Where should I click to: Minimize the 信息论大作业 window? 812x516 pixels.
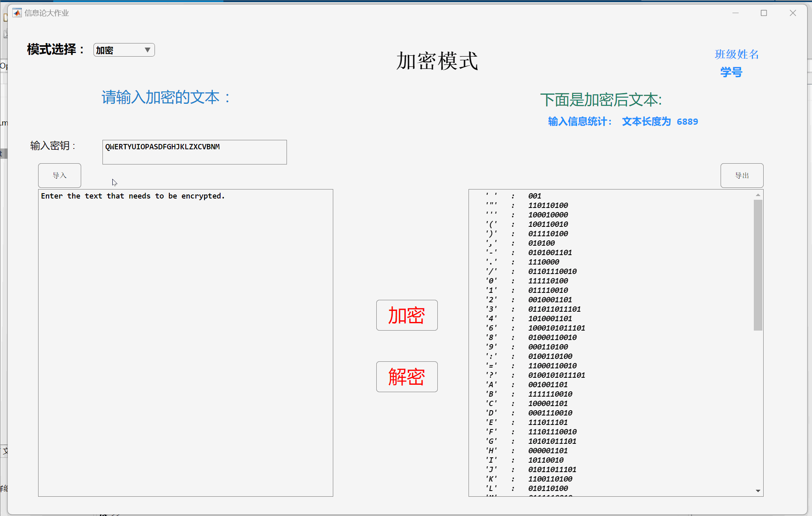click(x=735, y=13)
